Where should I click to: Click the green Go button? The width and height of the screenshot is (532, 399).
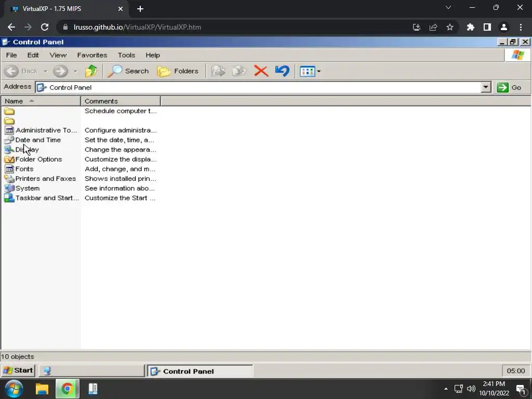click(509, 87)
